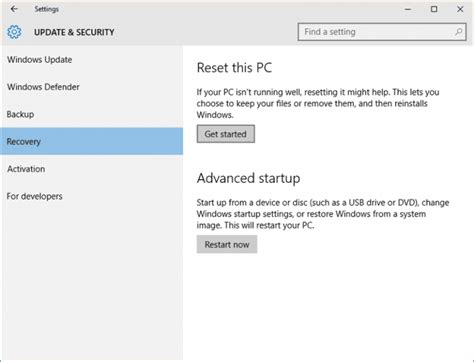Select the Recovery sidebar item

(91, 141)
